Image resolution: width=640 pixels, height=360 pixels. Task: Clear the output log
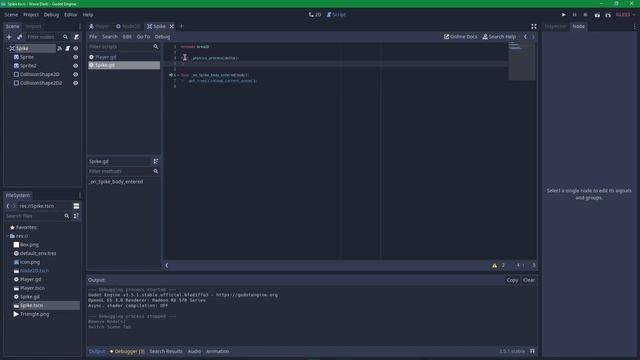click(529, 280)
